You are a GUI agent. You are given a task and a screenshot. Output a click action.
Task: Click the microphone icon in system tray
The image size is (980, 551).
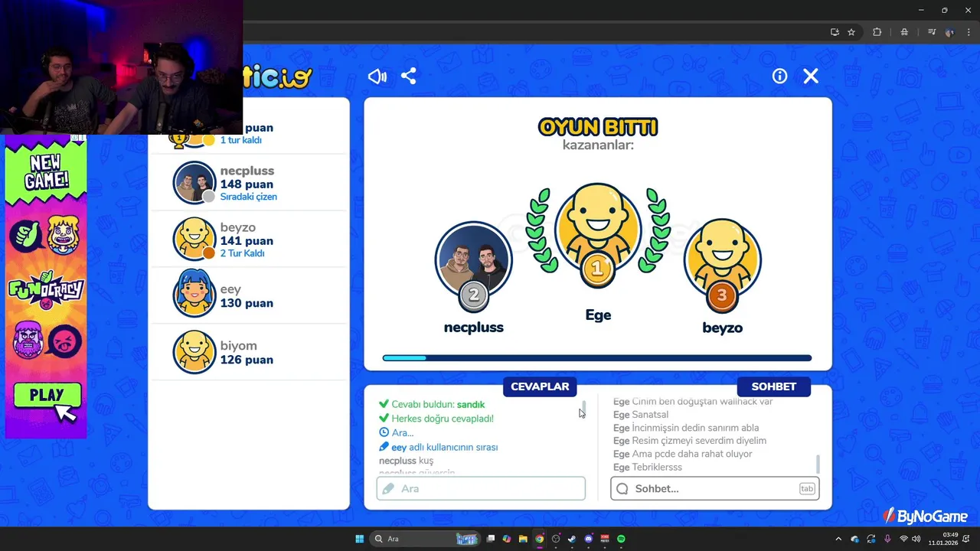coord(887,539)
